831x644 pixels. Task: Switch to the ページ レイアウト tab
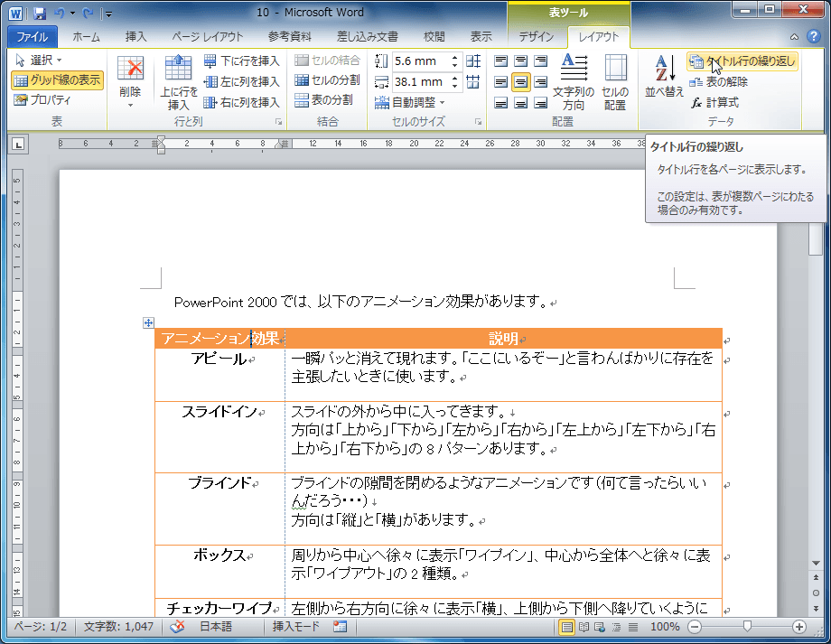(207, 36)
